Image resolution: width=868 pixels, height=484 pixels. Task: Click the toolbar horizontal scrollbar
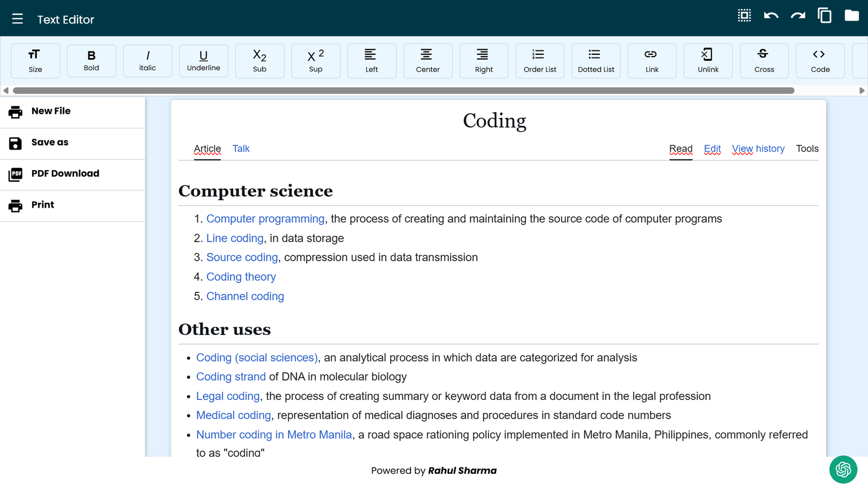(x=403, y=91)
